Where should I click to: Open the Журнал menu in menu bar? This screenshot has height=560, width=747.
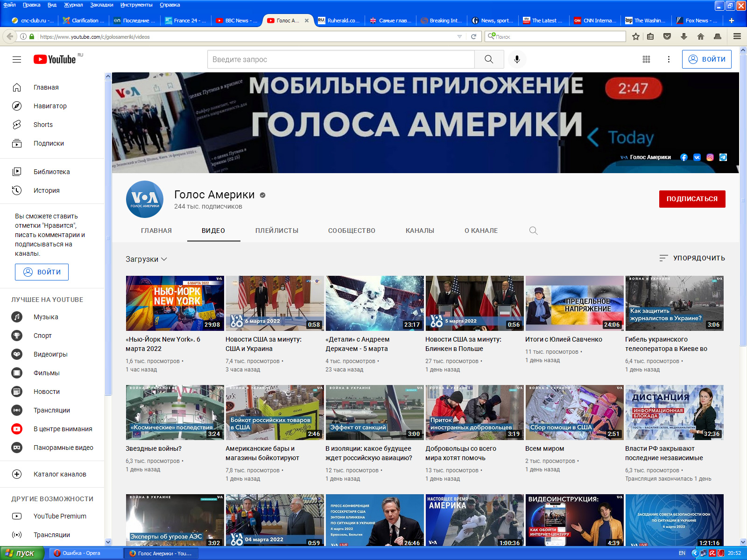coord(73,5)
